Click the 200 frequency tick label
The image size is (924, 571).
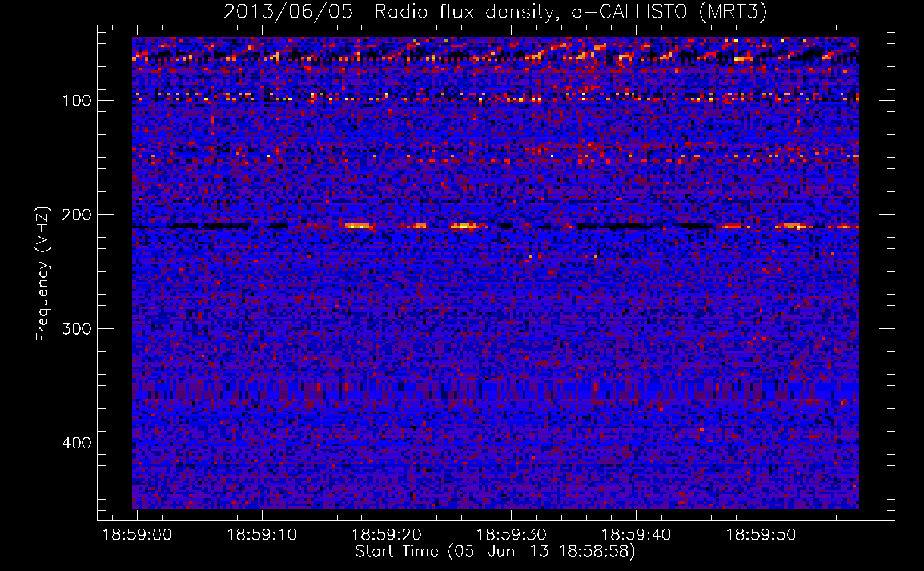pyautogui.click(x=76, y=215)
